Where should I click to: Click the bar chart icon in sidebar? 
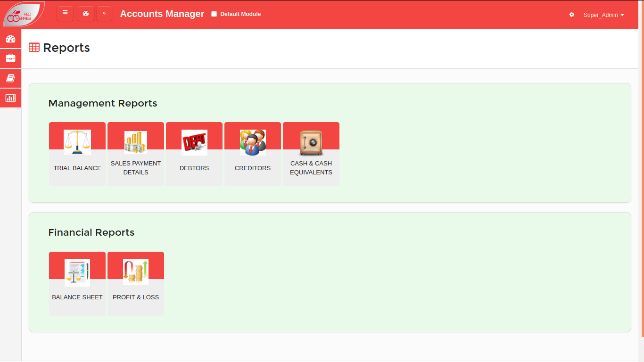10,98
